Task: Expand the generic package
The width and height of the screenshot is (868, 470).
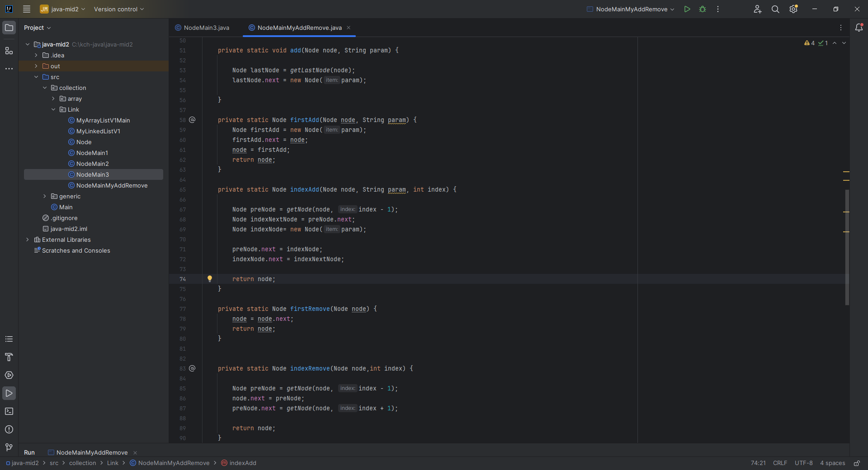Action: (45, 196)
